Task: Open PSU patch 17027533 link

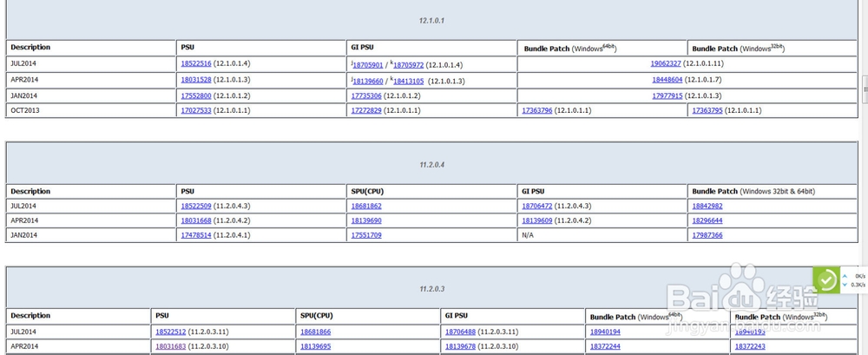Action: coord(196,111)
